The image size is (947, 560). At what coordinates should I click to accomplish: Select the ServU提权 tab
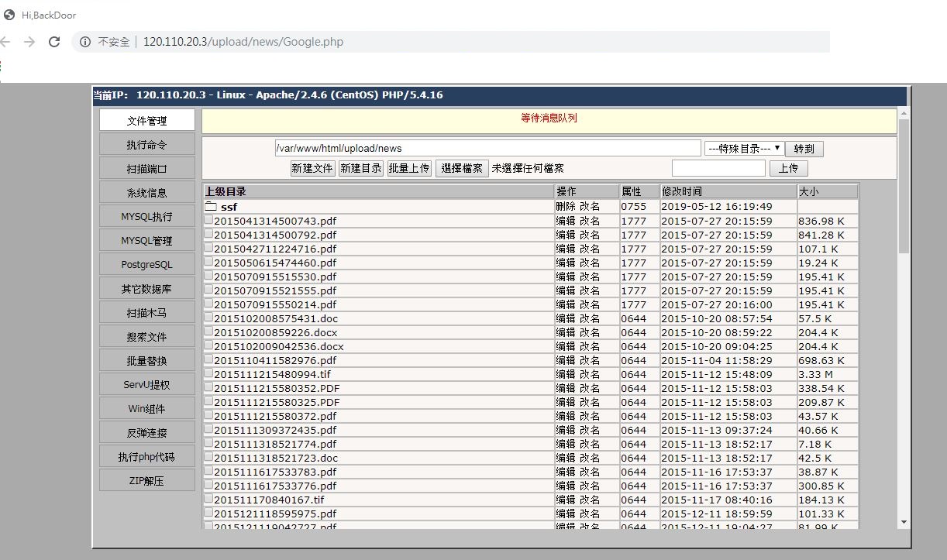pos(147,385)
